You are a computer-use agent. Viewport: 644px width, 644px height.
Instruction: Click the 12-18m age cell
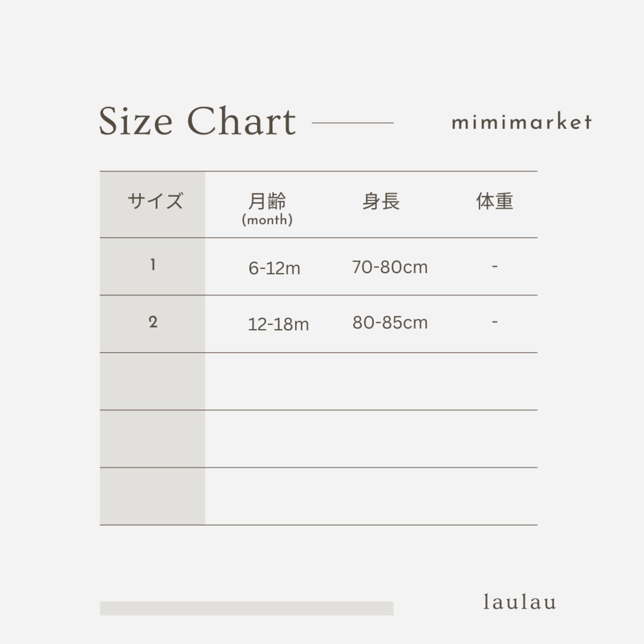click(278, 325)
